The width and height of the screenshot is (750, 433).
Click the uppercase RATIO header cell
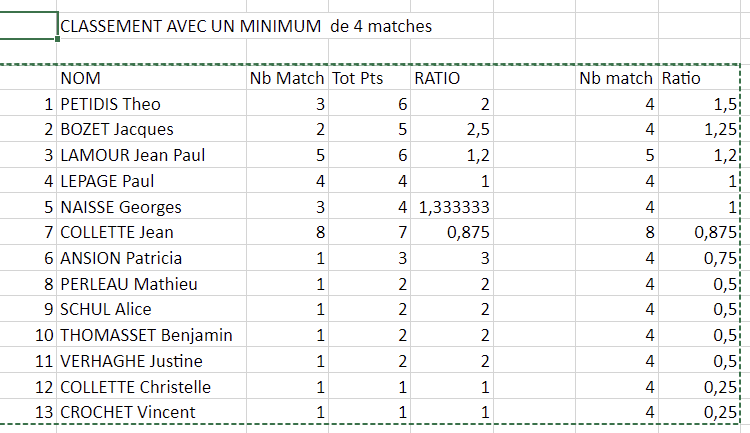pyautogui.click(x=437, y=78)
